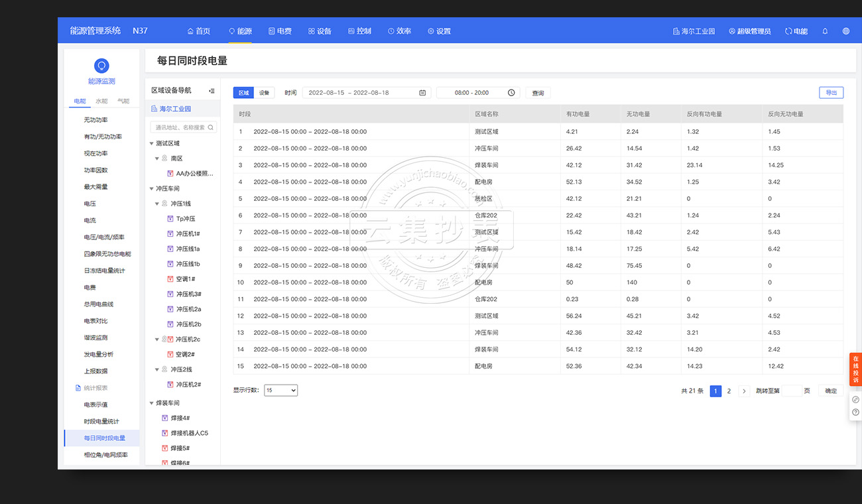Image resolution: width=862 pixels, height=504 pixels.
Task: Click the search magnifier in device search
Action: point(211,127)
